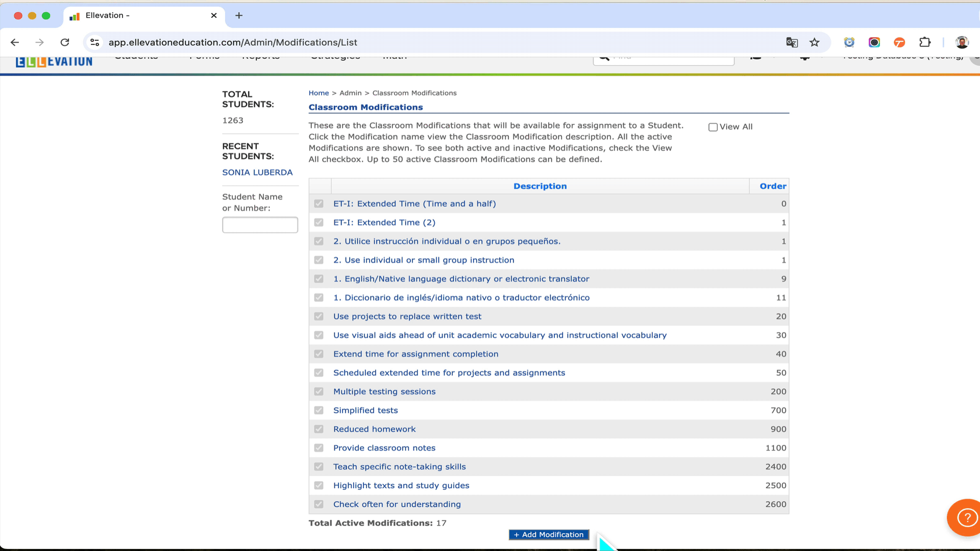Open Utilice instrucción individual o en grupos pequeños

point(447,241)
